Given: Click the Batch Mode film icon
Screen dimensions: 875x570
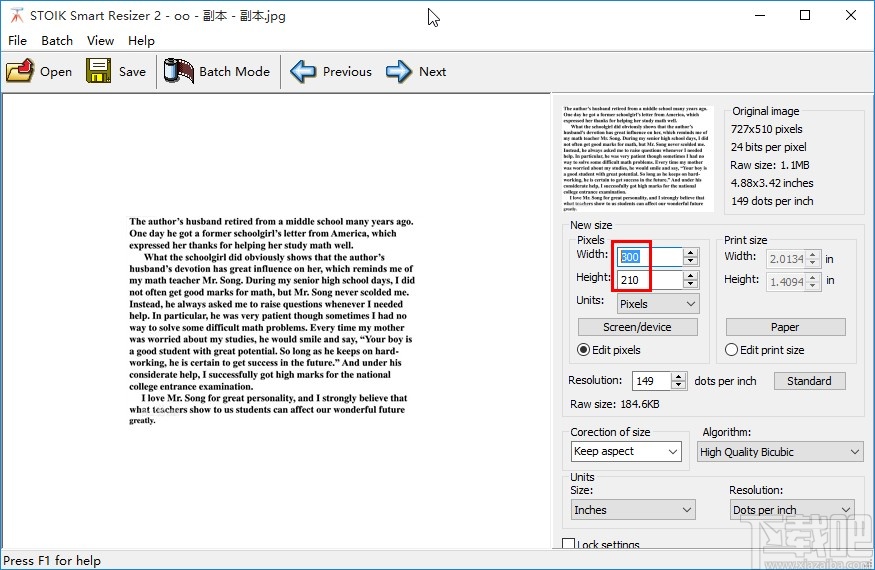Looking at the screenshot, I should (179, 71).
